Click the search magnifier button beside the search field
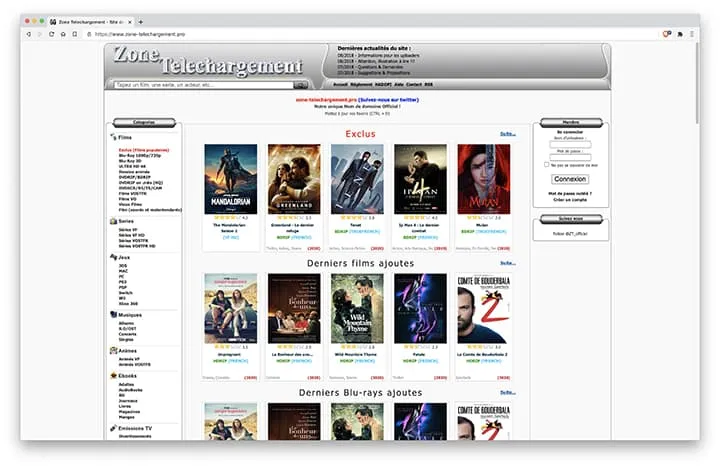Image resolution: width=720 pixels, height=467 pixels. click(301, 85)
